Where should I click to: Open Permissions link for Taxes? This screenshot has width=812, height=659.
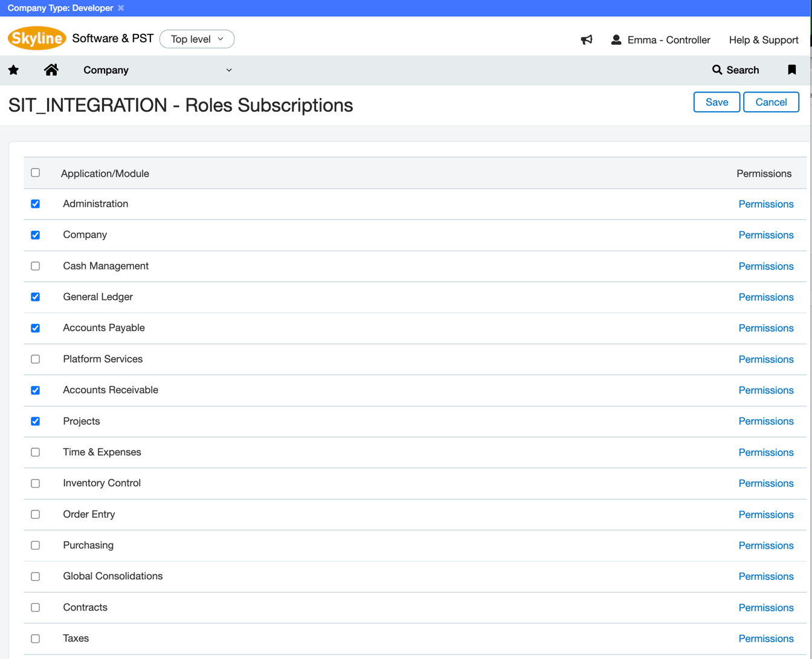[x=765, y=638]
